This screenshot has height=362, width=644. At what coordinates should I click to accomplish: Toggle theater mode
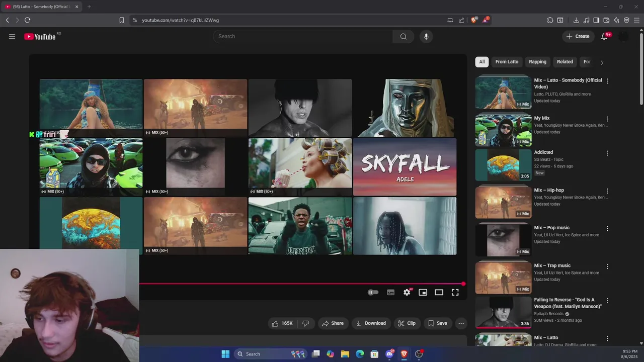[x=439, y=292]
